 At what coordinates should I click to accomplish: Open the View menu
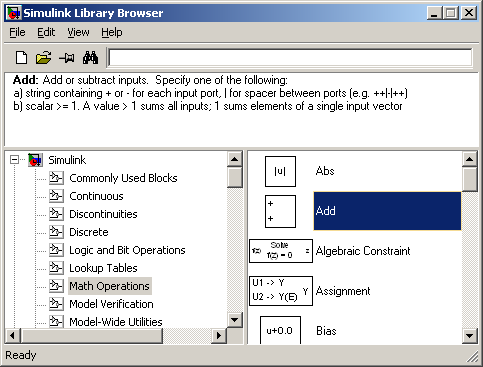[x=78, y=32]
